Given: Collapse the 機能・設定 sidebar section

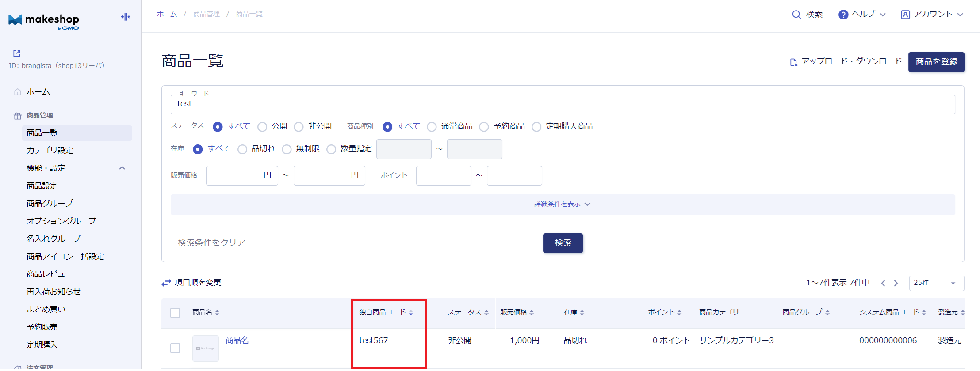Looking at the screenshot, I should (122, 168).
